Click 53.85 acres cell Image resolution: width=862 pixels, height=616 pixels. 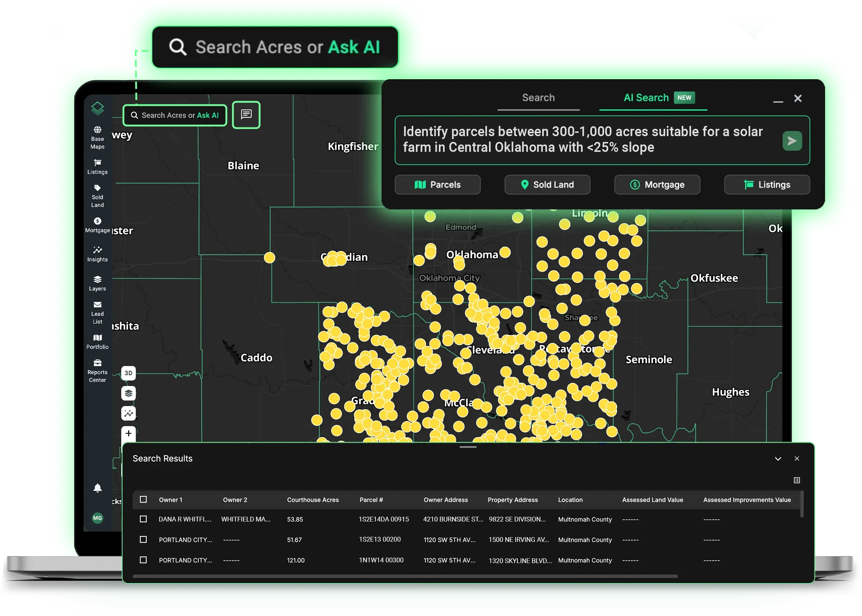coord(295,519)
